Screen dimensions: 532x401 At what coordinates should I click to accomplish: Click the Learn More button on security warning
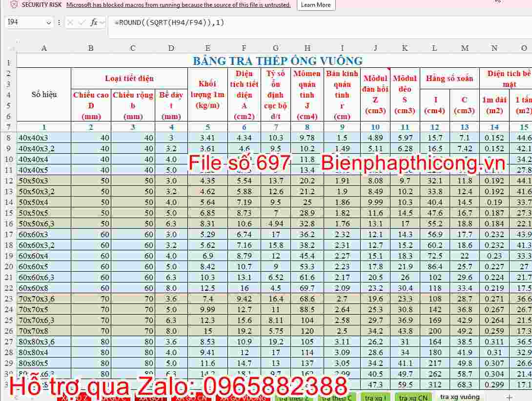click(315, 5)
